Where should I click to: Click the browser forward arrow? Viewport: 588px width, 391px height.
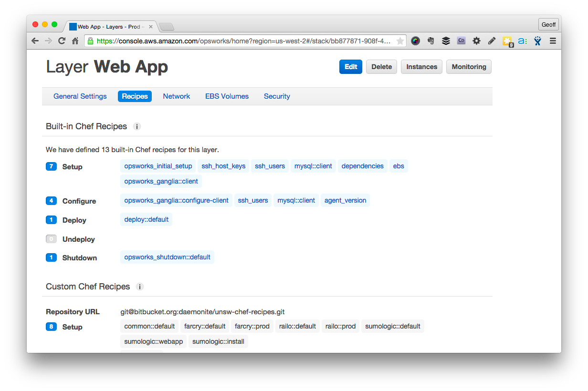click(48, 41)
